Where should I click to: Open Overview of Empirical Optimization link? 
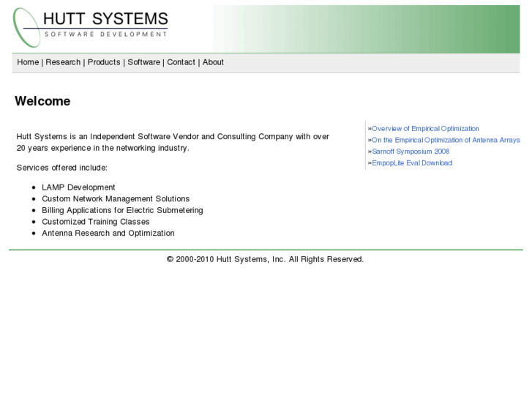coord(425,129)
